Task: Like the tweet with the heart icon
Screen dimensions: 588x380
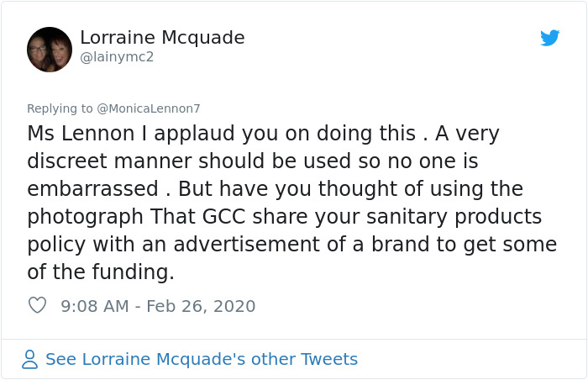Action: pyautogui.click(x=37, y=305)
